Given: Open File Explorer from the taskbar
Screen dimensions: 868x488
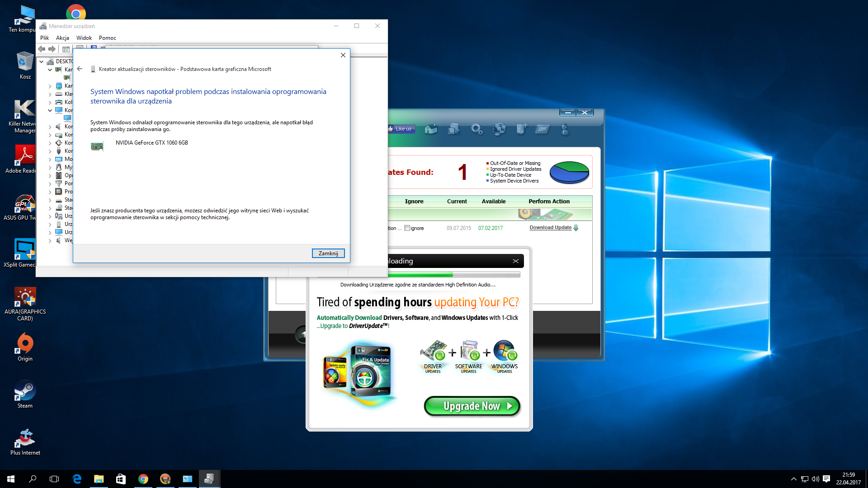Looking at the screenshot, I should (99, 479).
